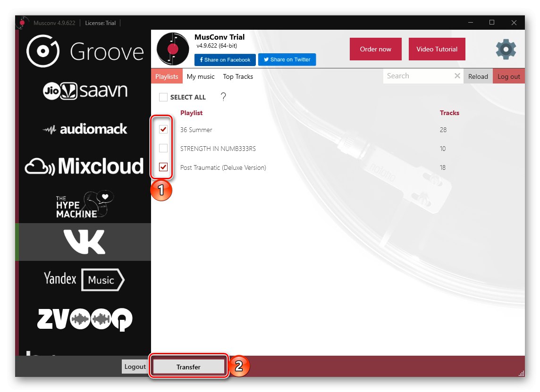
Task: Click Share on Twitter button
Action: click(287, 59)
